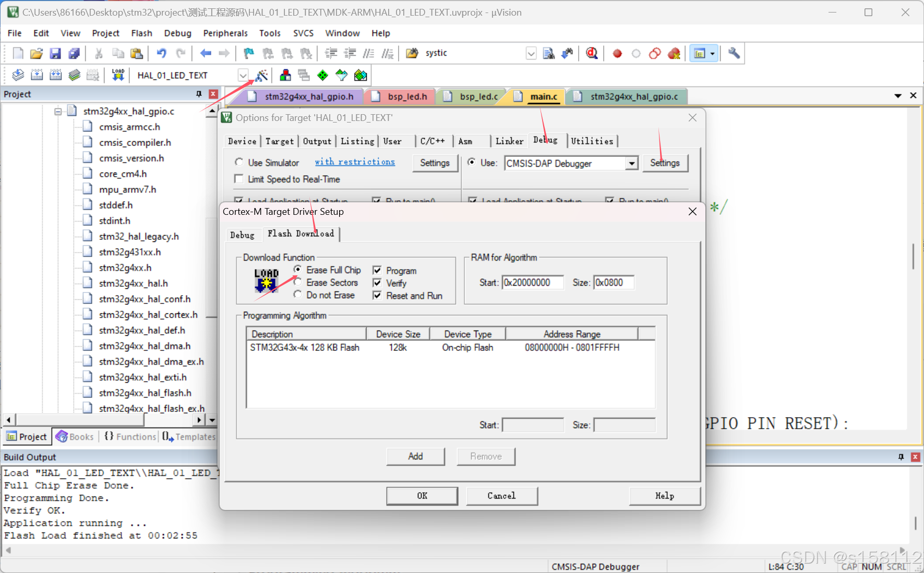The width and height of the screenshot is (924, 573).
Task: Open the Configuration wrench icon
Action: pos(734,53)
